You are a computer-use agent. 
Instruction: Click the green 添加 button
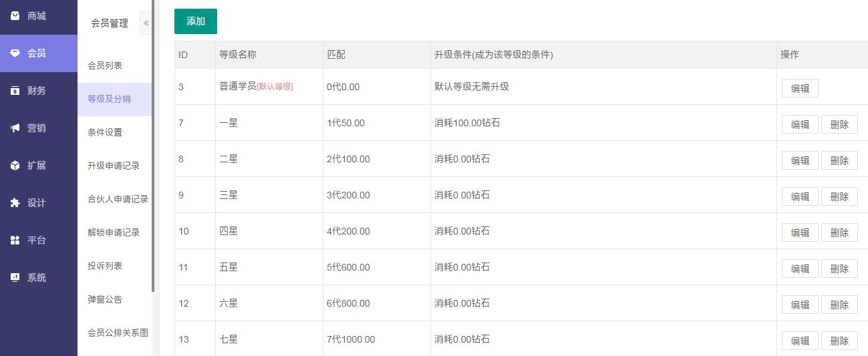pos(196,21)
